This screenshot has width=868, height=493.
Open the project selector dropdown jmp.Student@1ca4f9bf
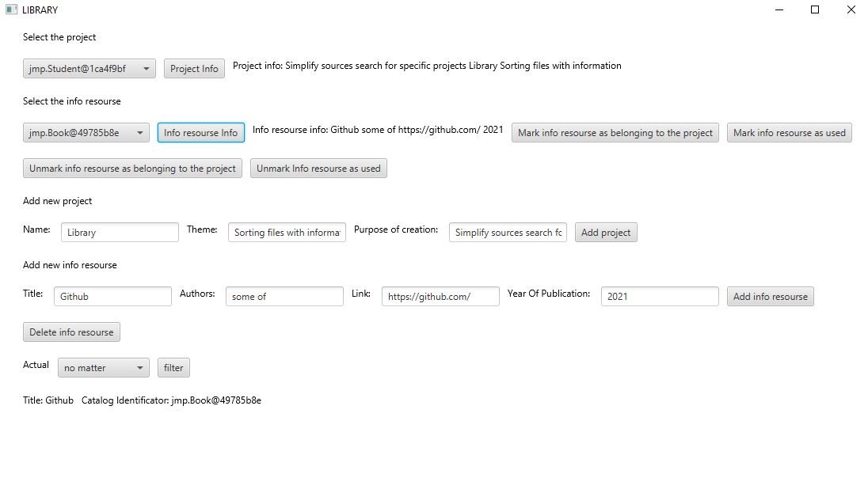(x=89, y=69)
